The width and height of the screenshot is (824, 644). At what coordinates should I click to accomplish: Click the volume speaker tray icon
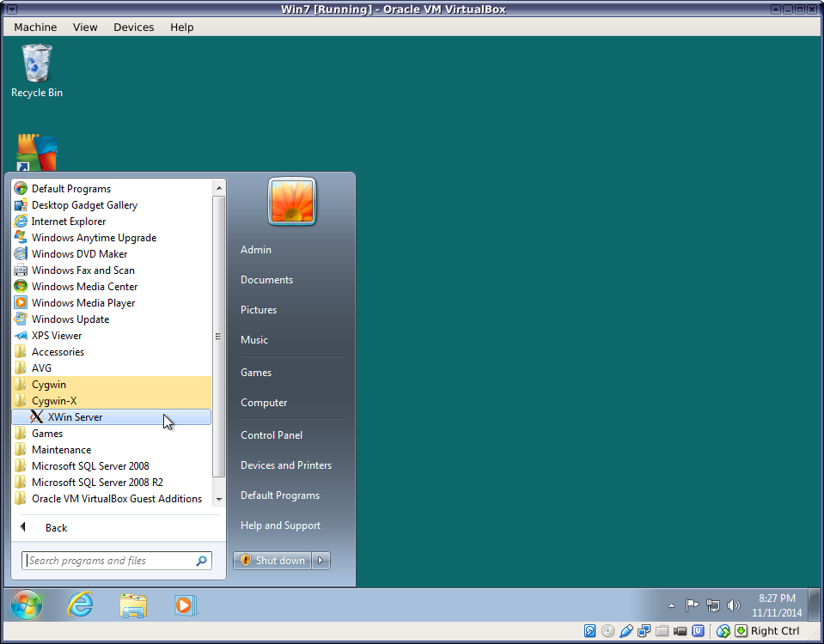coord(734,605)
